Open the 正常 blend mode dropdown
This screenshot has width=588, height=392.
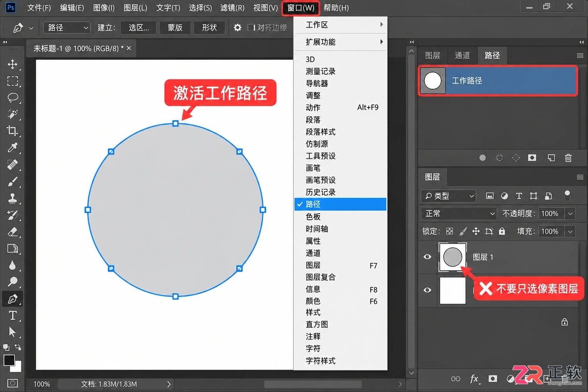(x=459, y=214)
